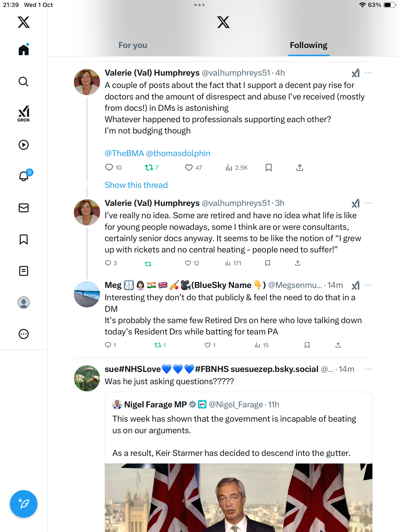Like Valerie's 4h post with 47 likes
Screen dimensions: 399x532
point(189,168)
